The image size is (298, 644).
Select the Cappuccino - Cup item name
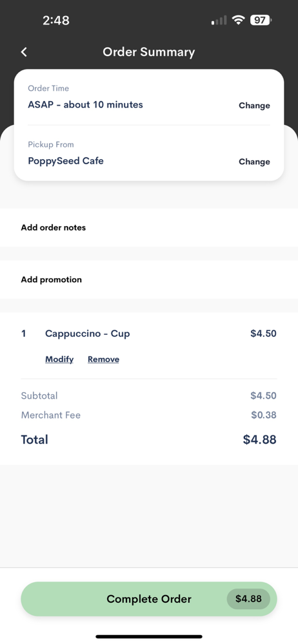tap(87, 334)
